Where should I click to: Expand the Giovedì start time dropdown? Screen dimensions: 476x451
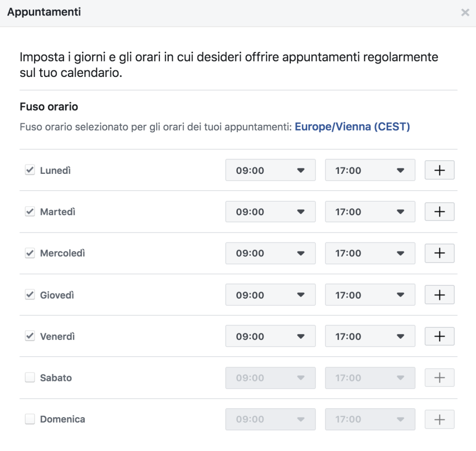[x=270, y=295]
